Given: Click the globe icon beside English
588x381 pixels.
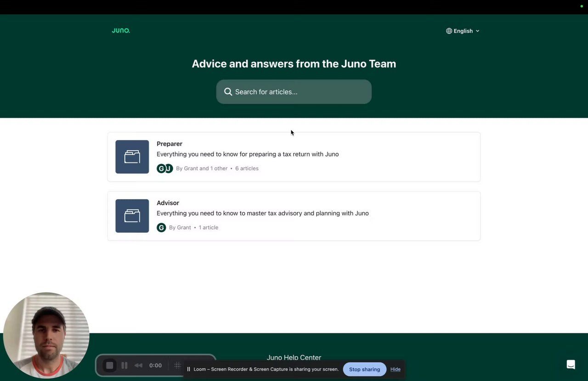Looking at the screenshot, I should point(449,31).
